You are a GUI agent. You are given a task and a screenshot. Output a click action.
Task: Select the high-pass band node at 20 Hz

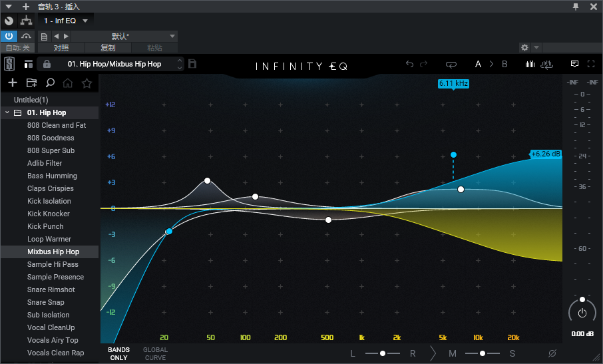(x=169, y=232)
